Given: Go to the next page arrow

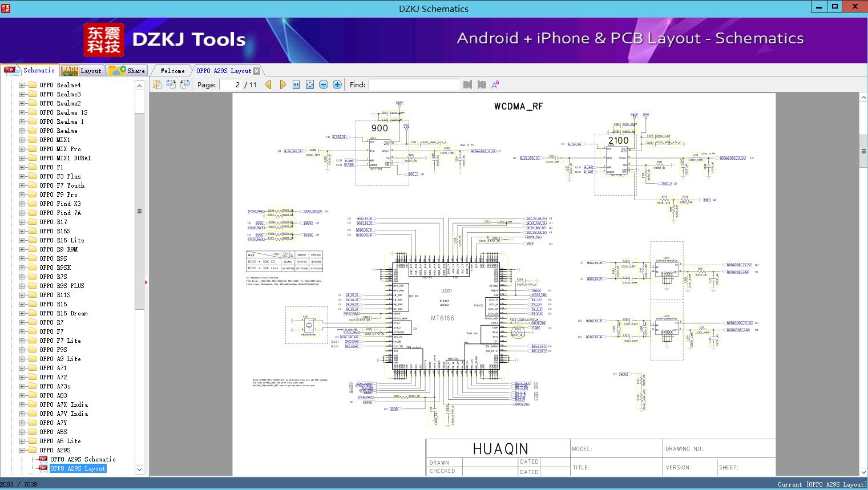Looking at the screenshot, I should click(x=282, y=84).
